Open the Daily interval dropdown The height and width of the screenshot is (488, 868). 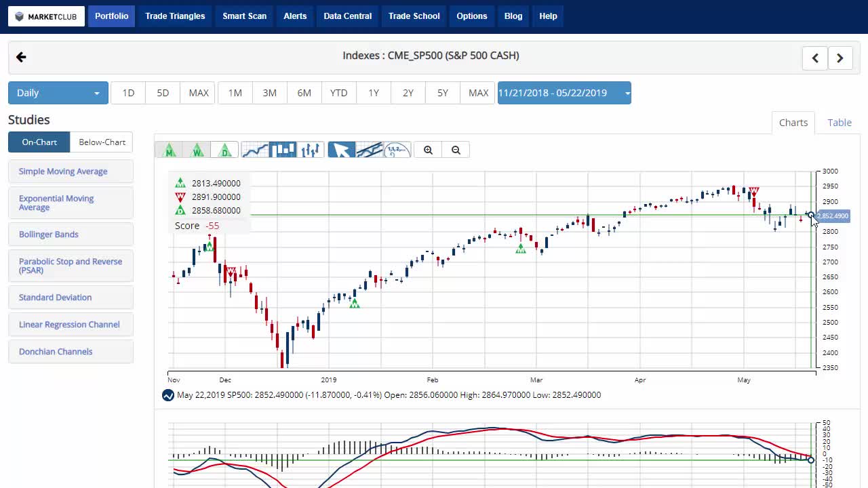58,93
